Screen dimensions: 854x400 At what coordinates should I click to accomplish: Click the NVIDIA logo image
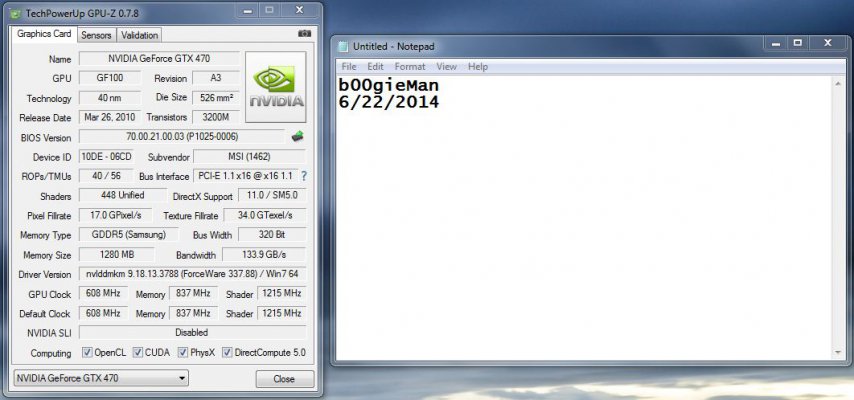click(276, 87)
